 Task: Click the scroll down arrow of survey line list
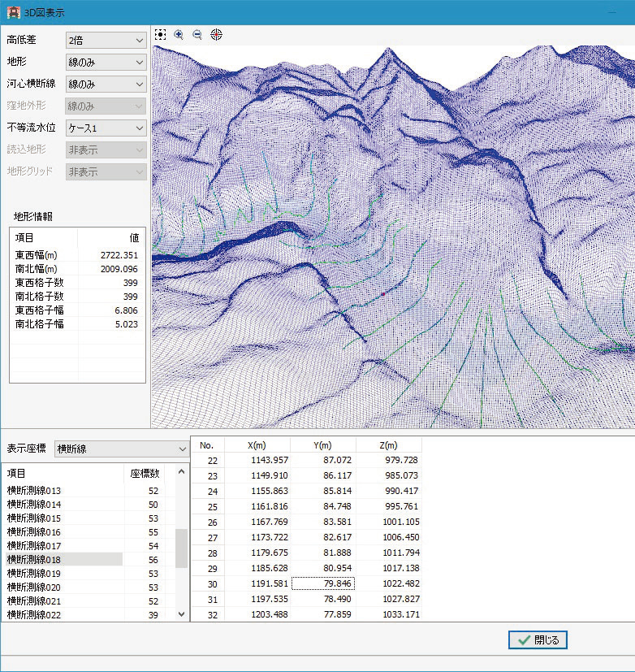(181, 615)
